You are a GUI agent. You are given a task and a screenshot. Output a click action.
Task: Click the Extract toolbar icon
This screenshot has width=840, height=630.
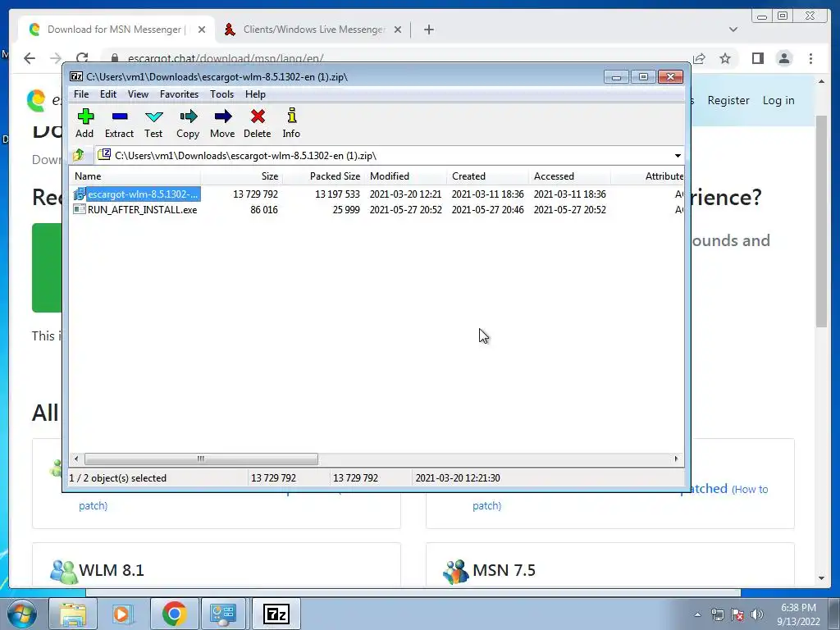[119, 123]
